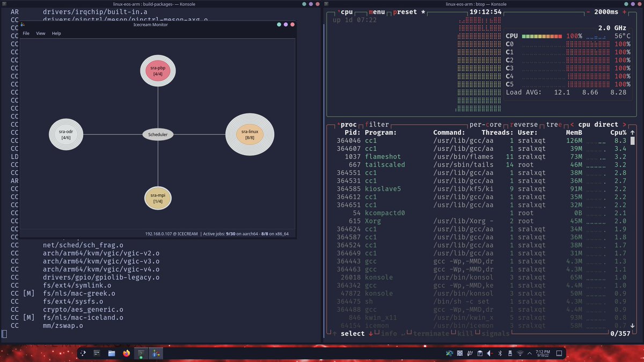Open the Wi-Fi network tray icon

[520, 353]
